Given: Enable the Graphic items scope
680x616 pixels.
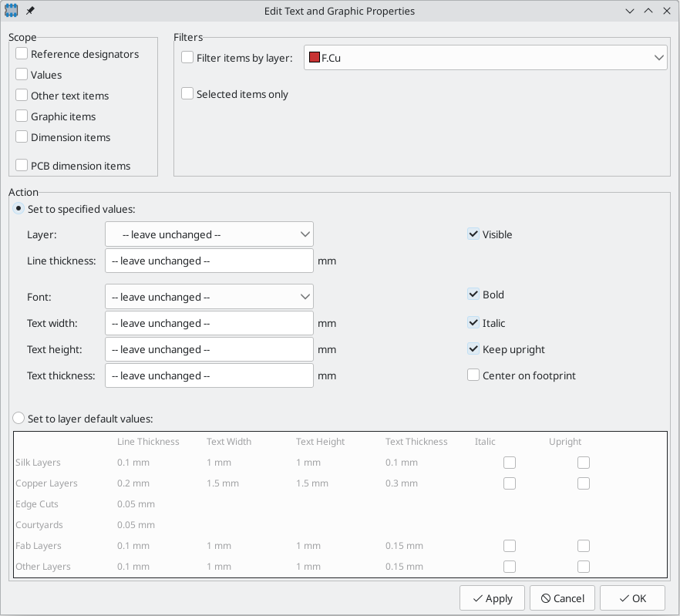Looking at the screenshot, I should pos(22,116).
